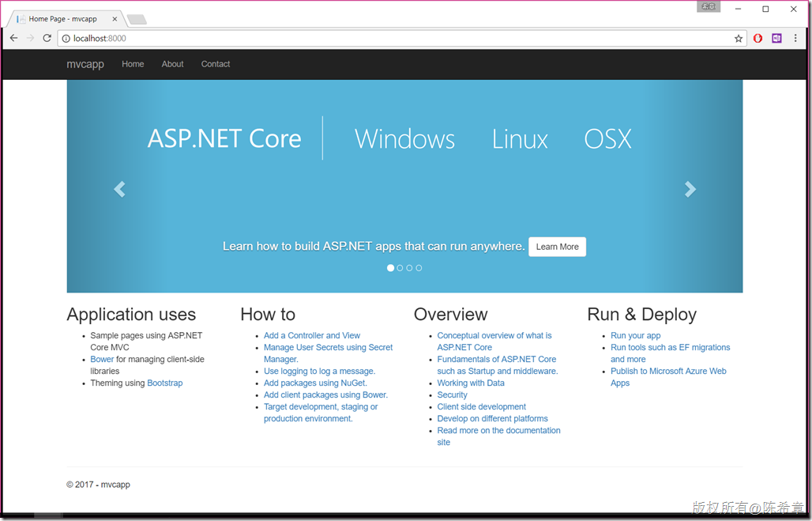
Task: Minimize the browser window
Action: pyautogui.click(x=738, y=9)
